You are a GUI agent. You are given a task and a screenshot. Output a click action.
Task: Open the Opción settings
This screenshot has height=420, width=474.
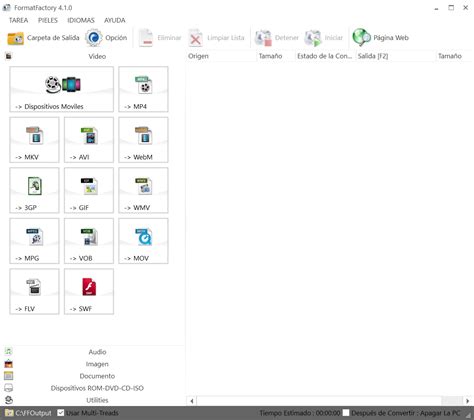point(106,38)
